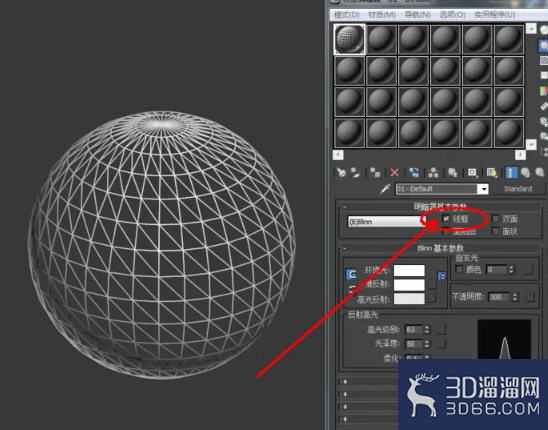Open the (B)Blinn shader dropdown
The image size is (548, 430).
[386, 222]
